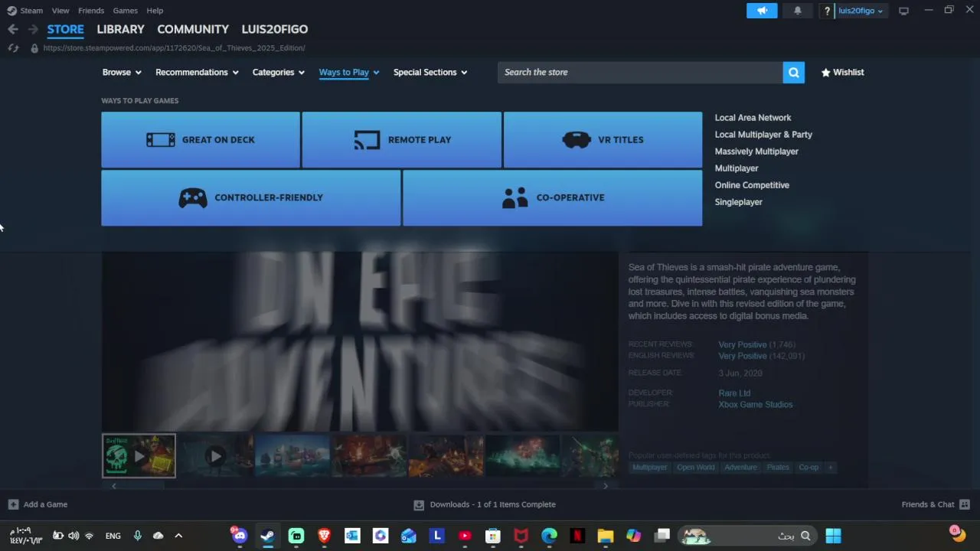
Task: Click the taskbar volume icon
Action: [73, 536]
